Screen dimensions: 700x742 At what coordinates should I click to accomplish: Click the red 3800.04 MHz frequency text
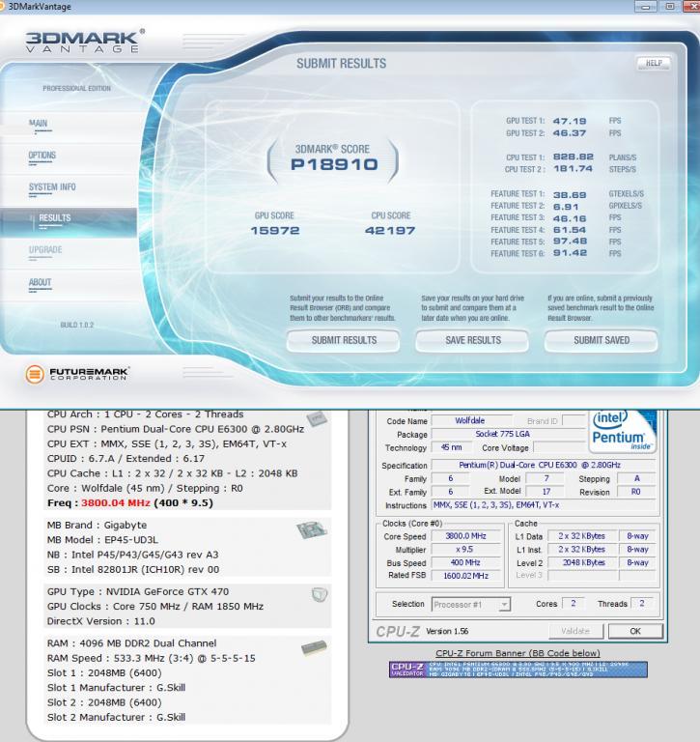coord(116,502)
